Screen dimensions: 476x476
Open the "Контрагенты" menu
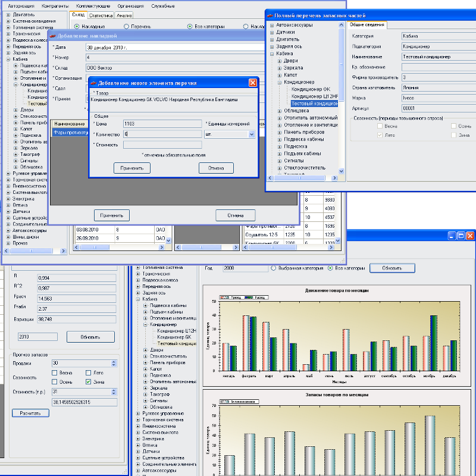click(x=55, y=5)
